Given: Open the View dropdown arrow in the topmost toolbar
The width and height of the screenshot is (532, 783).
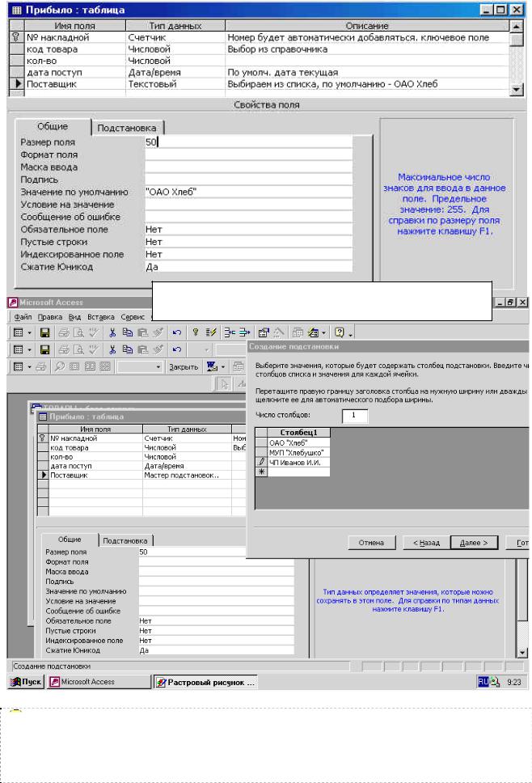Looking at the screenshot, I should [x=29, y=332].
